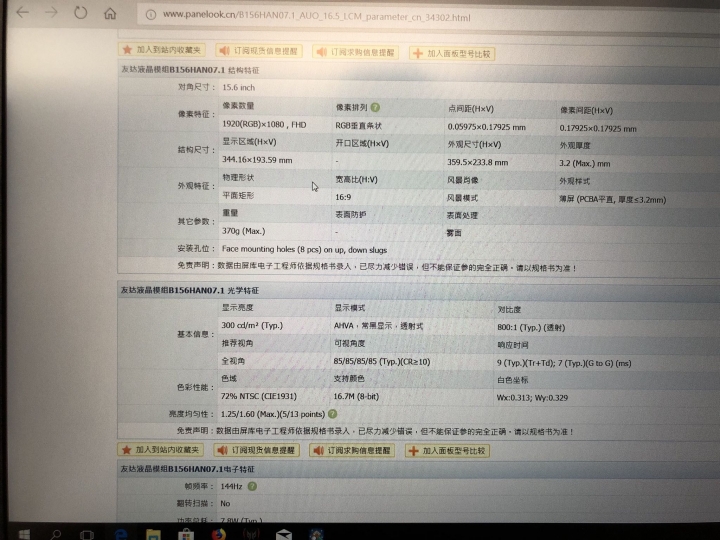
Task: Open File Explorer from the taskbar
Action: pos(153,534)
